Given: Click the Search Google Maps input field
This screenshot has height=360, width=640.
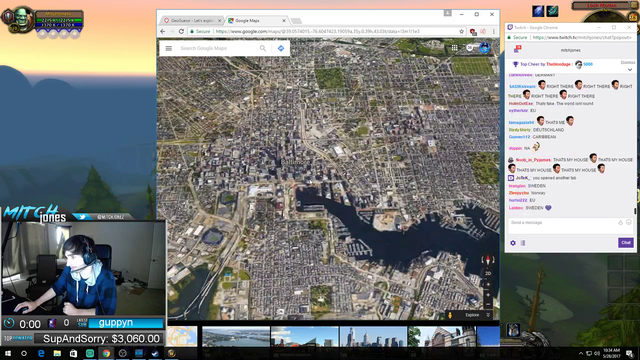Looking at the screenshot, I should [218, 48].
